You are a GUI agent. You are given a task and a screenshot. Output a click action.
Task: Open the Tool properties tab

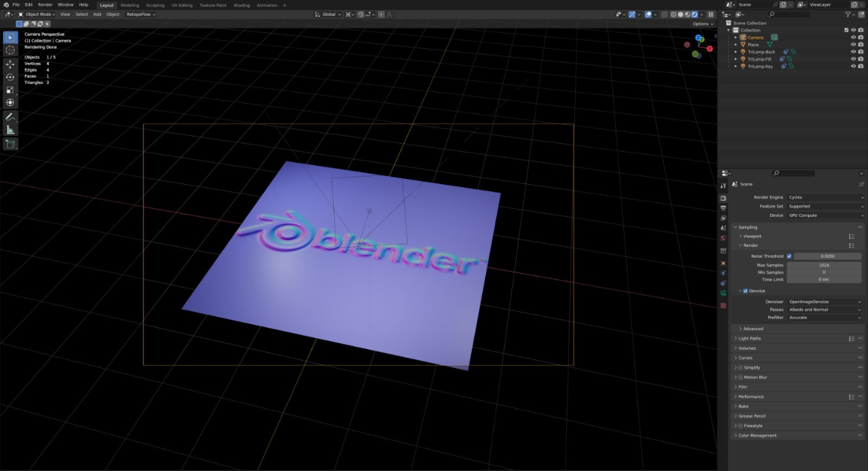coord(723,186)
